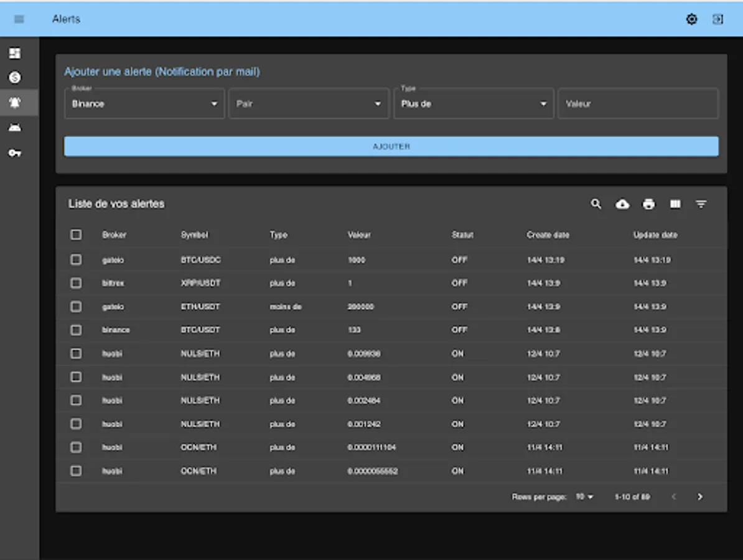Click the BTC/USDC symbol cell
Image resolution: width=743 pixels, height=560 pixels.
200,259
